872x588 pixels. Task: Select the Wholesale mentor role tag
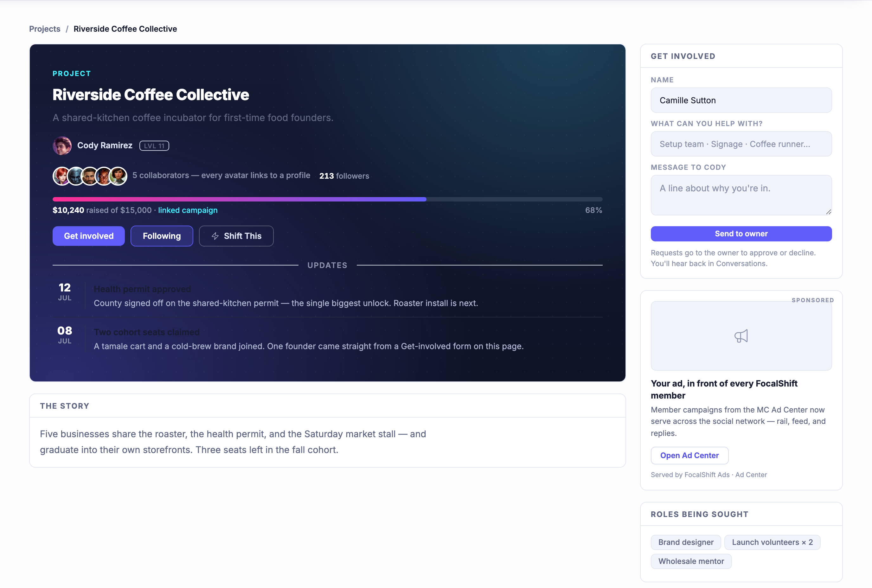click(x=691, y=561)
